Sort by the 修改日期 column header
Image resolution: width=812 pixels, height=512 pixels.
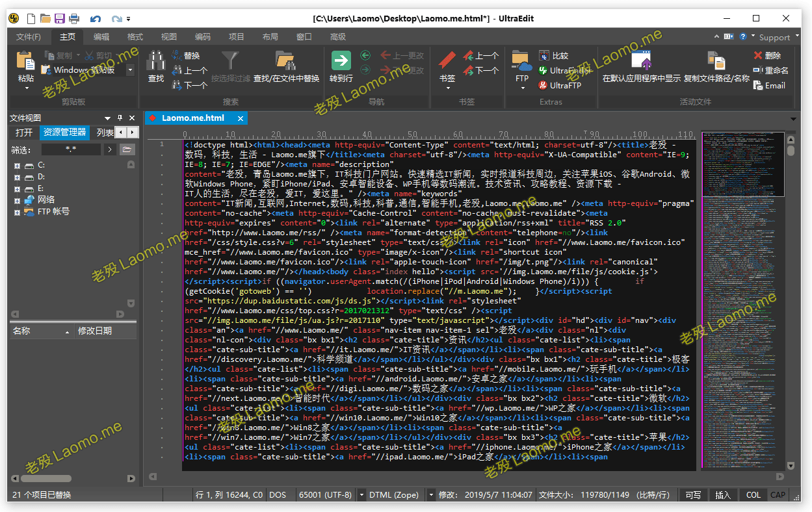[105, 331]
